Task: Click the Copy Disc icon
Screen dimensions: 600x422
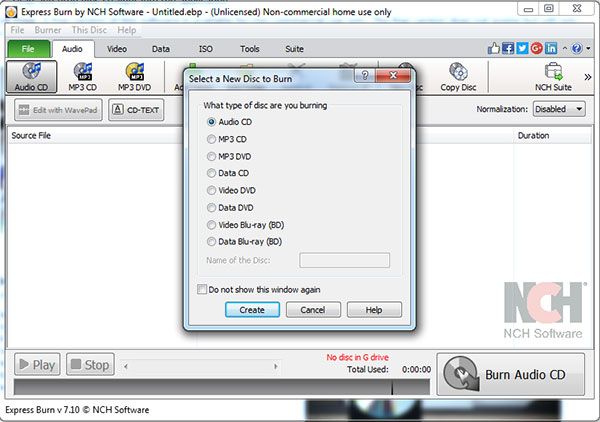Action: [x=459, y=77]
